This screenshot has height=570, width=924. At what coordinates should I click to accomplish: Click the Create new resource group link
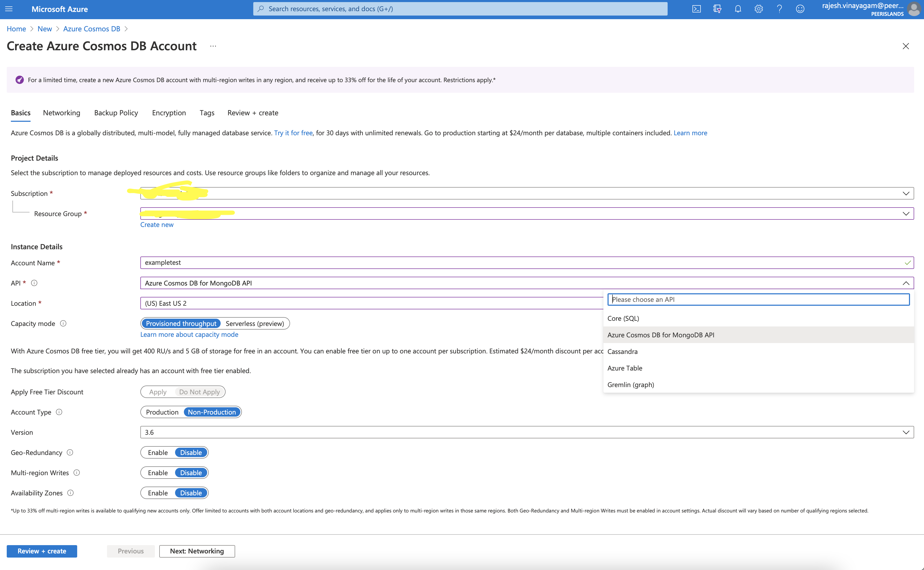tap(157, 224)
